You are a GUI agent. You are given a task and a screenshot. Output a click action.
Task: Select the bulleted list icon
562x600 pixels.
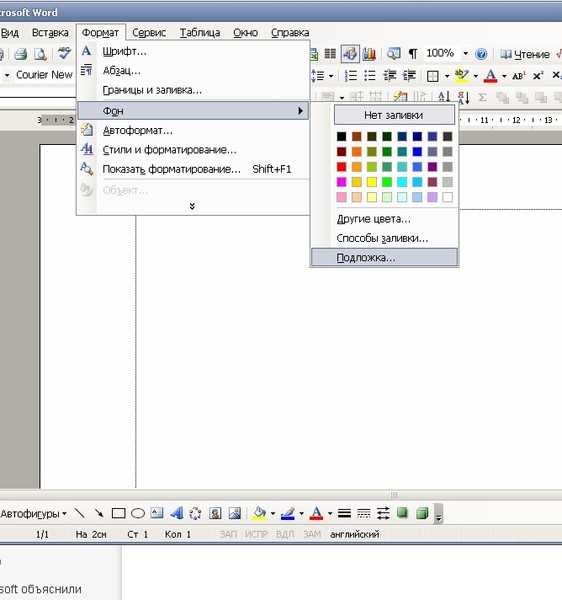(370, 76)
